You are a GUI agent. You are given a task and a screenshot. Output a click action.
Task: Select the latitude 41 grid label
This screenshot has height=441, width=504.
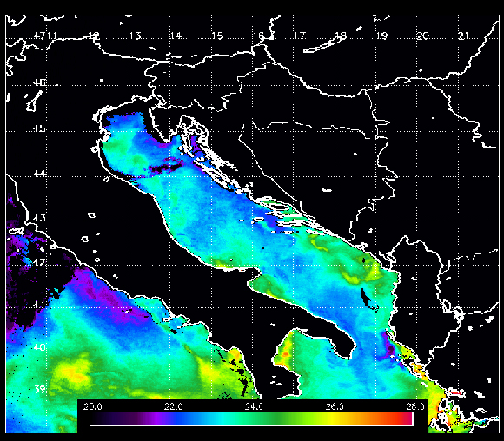tap(39, 304)
